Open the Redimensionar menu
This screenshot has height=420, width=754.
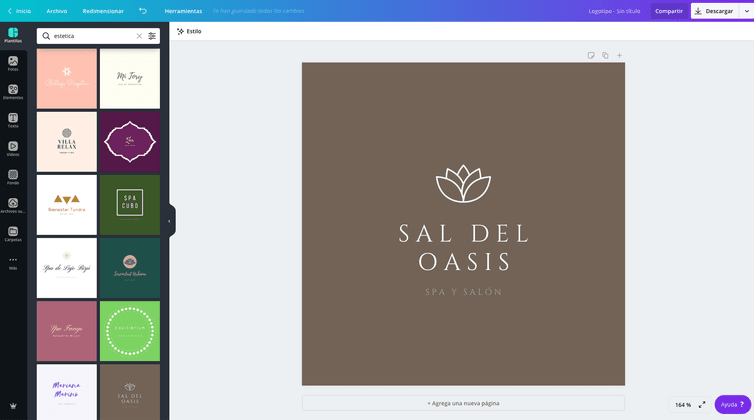(x=103, y=11)
